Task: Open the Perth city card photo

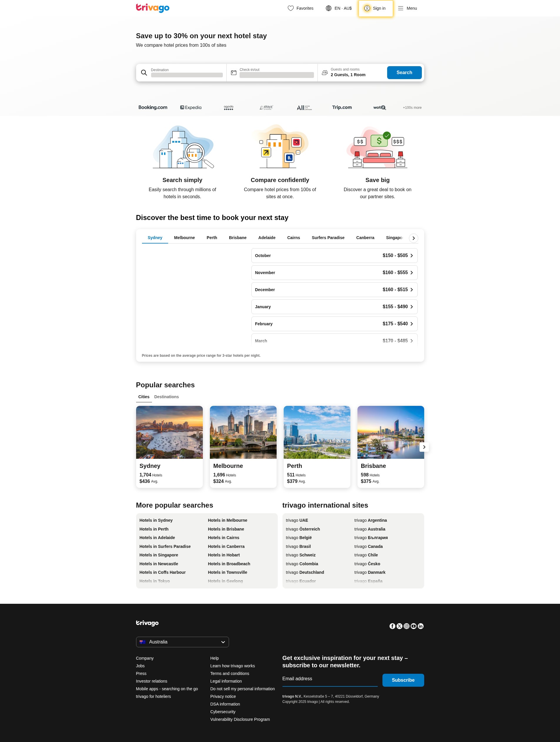Action: 317,432
